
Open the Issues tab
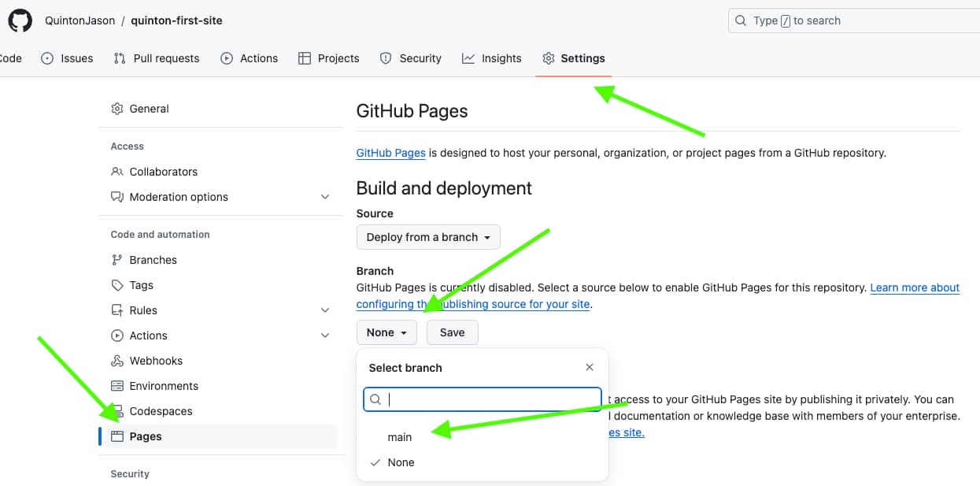67,58
